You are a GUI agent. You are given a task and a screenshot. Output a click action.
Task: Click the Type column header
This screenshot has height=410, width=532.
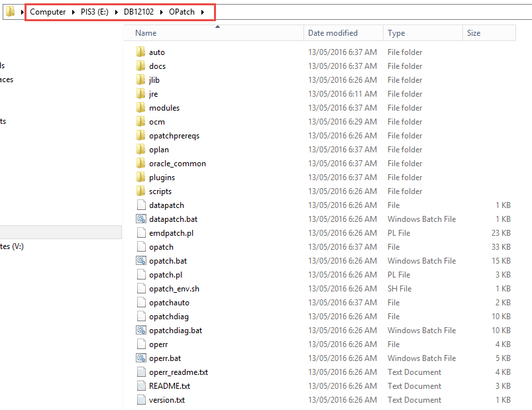point(396,33)
